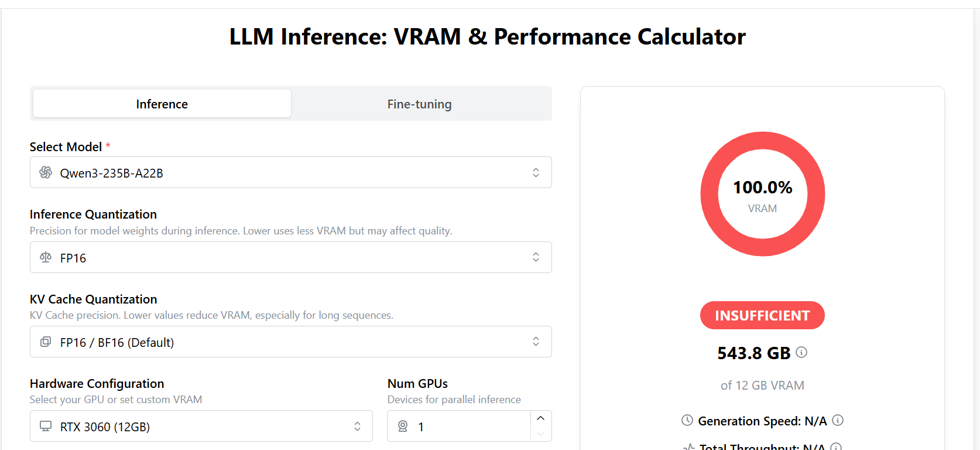Expand the Inference Quantization FP16 dropdown
Viewport: 980px width, 450px height.
point(291,257)
